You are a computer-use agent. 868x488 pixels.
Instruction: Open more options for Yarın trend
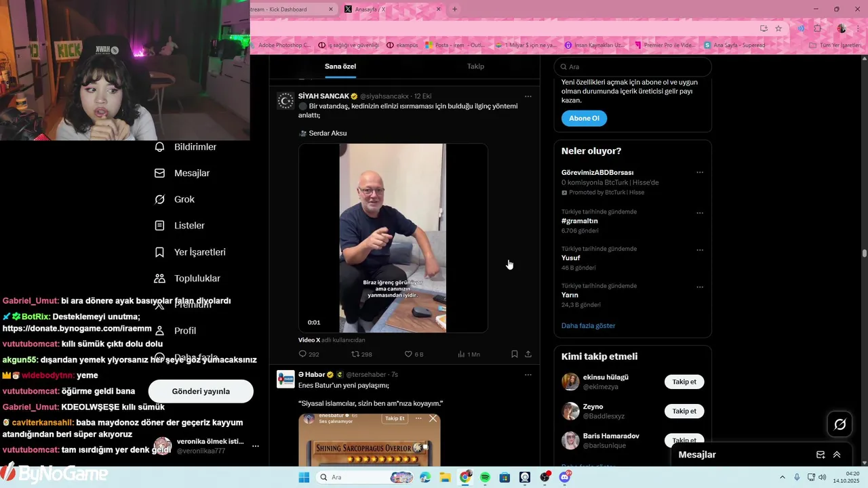[x=700, y=287]
